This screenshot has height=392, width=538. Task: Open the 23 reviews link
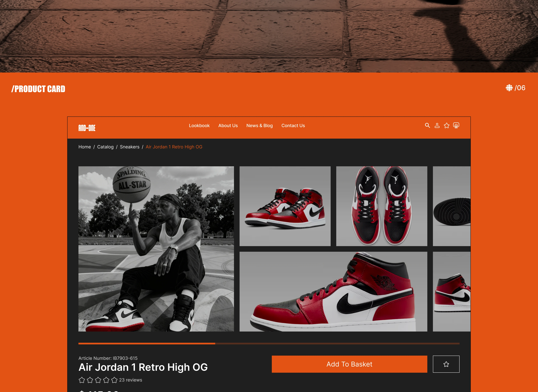pyautogui.click(x=131, y=380)
